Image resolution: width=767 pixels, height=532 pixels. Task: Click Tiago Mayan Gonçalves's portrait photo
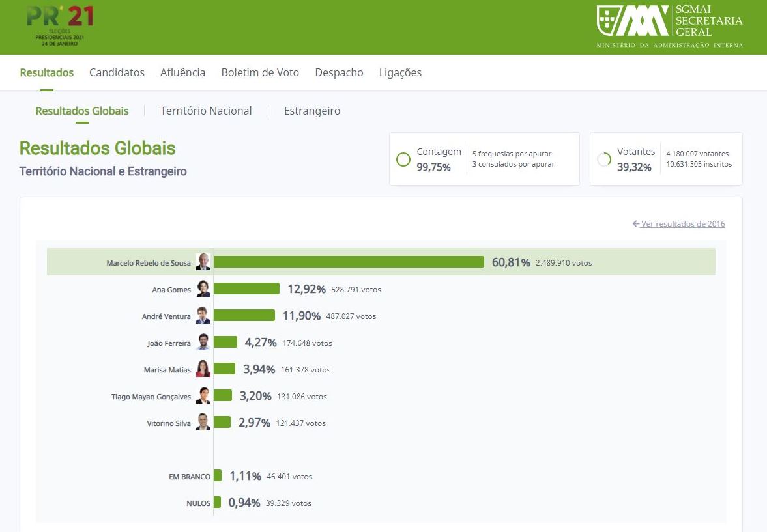[203, 395]
